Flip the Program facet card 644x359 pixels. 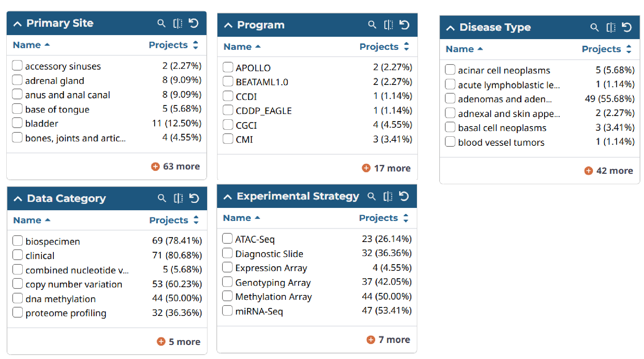[388, 25]
